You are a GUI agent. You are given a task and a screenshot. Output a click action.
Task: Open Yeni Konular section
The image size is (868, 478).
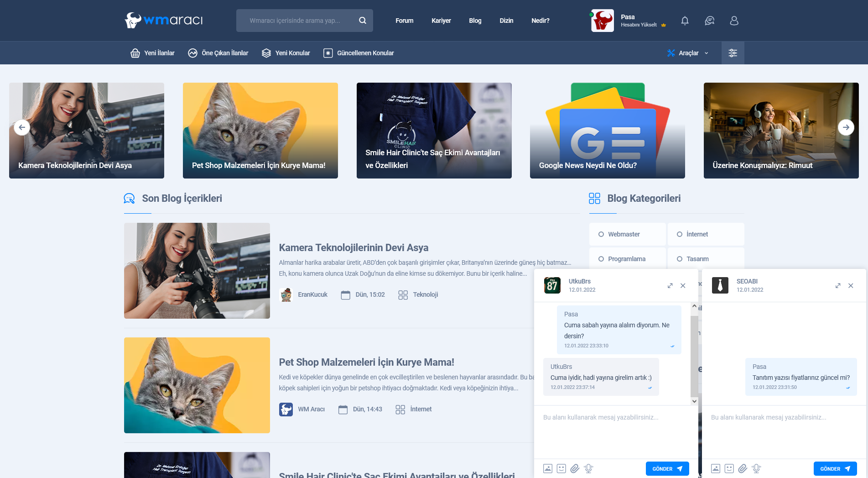pos(286,53)
